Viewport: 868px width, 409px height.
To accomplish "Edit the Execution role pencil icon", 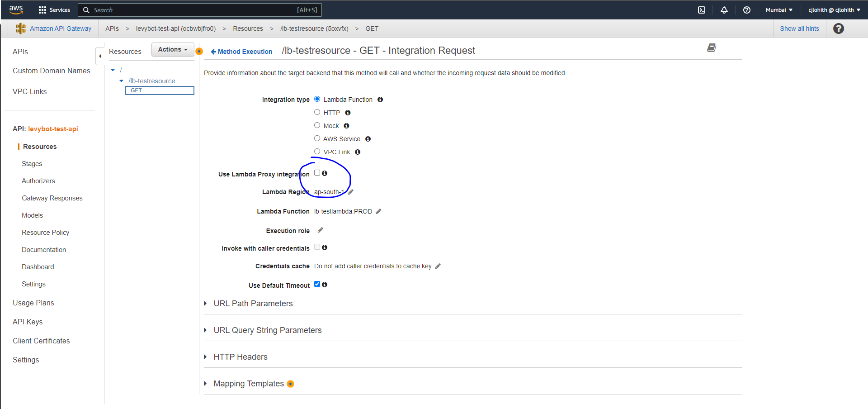I will click(320, 230).
